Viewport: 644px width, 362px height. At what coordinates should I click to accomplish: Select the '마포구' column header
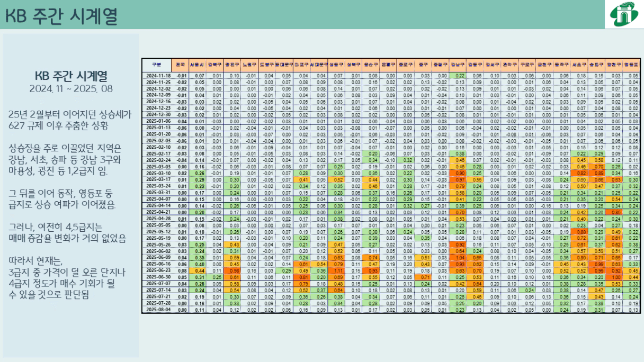(x=301, y=64)
